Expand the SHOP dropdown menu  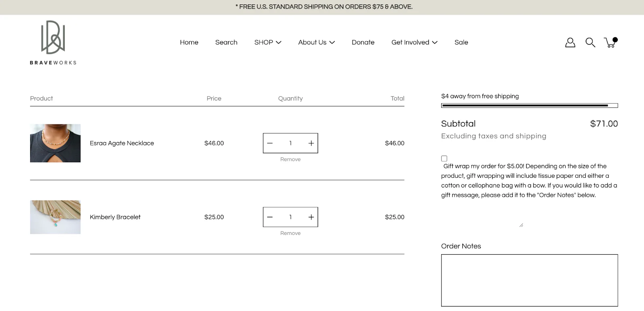(x=267, y=42)
